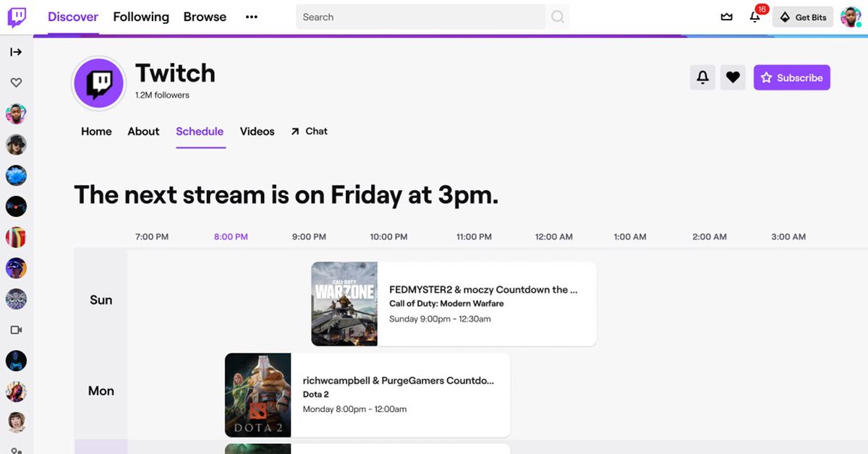
Task: Click the Get Bits button
Action: [803, 17]
